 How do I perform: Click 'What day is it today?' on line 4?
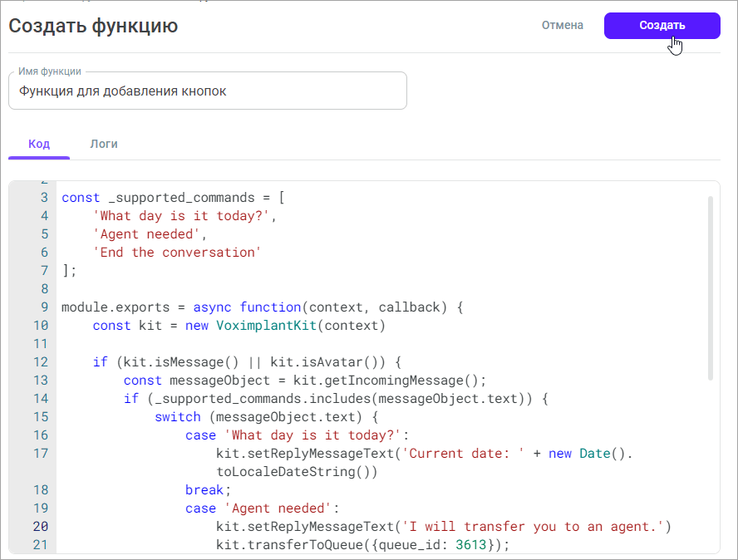180,216
